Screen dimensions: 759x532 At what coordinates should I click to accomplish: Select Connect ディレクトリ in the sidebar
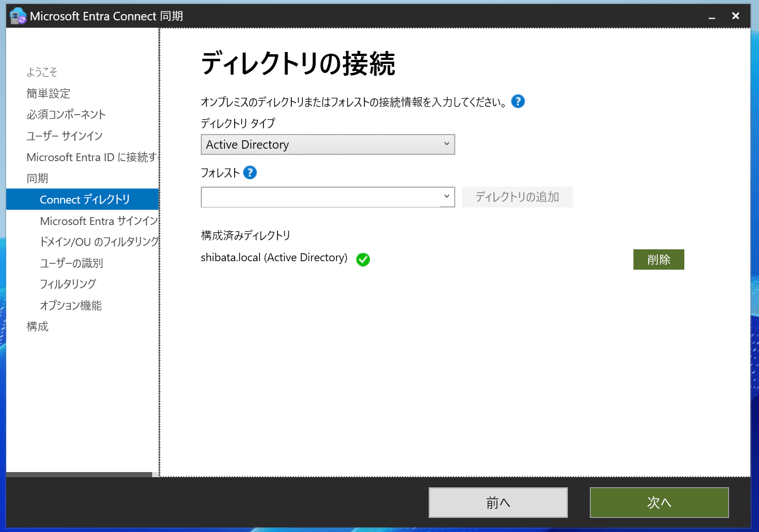coord(83,199)
